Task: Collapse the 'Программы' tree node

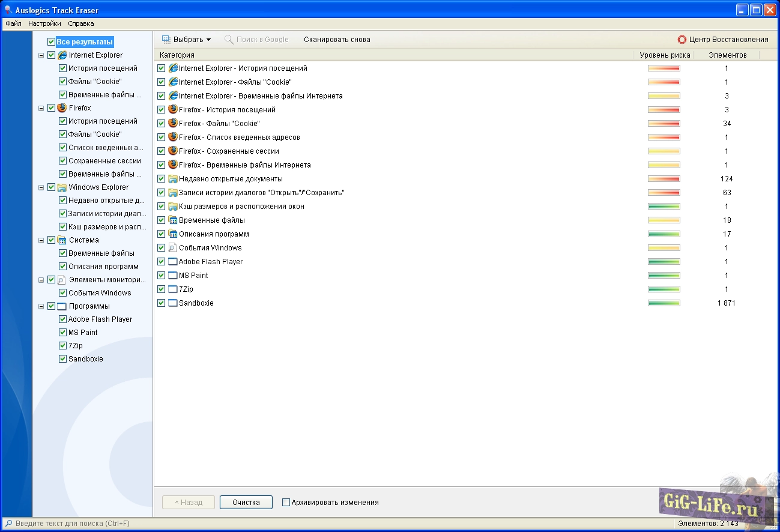Action: click(41, 307)
